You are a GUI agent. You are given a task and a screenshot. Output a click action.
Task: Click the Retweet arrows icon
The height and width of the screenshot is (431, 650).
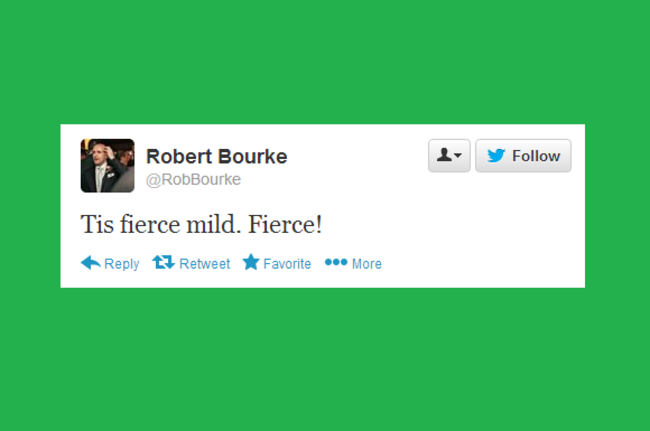pos(163,262)
